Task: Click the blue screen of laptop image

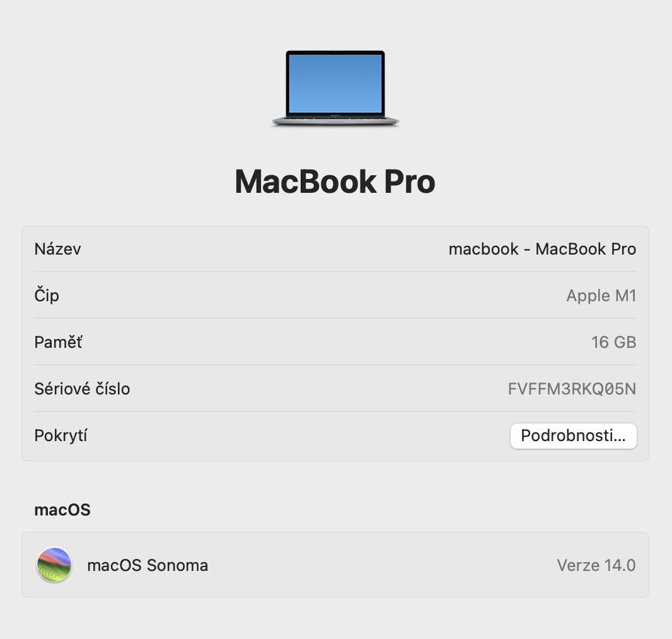Action: (x=335, y=84)
